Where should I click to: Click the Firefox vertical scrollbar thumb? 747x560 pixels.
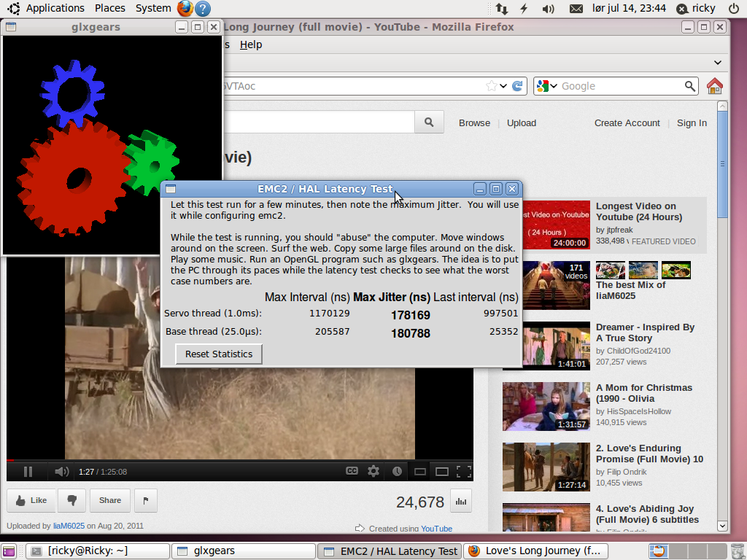pos(722,164)
